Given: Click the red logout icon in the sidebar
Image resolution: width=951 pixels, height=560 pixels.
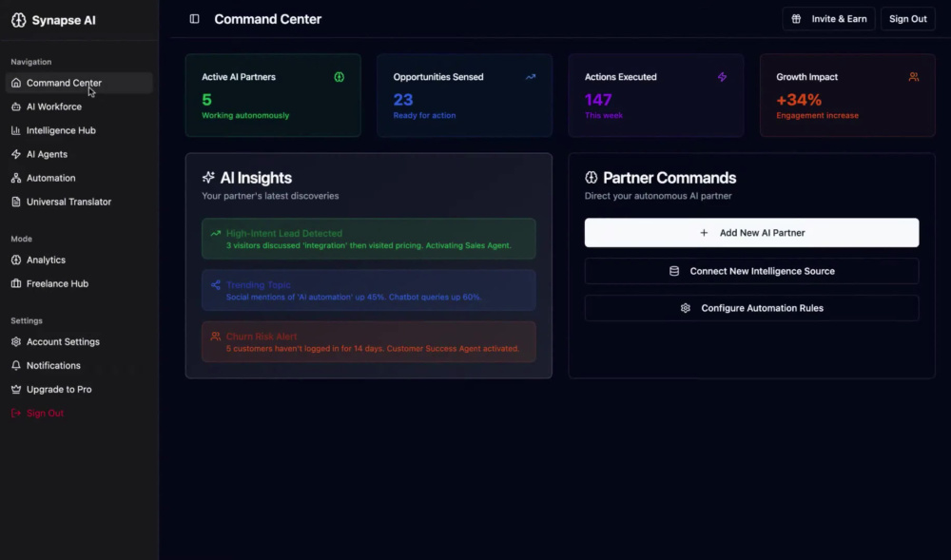Looking at the screenshot, I should click(x=16, y=414).
